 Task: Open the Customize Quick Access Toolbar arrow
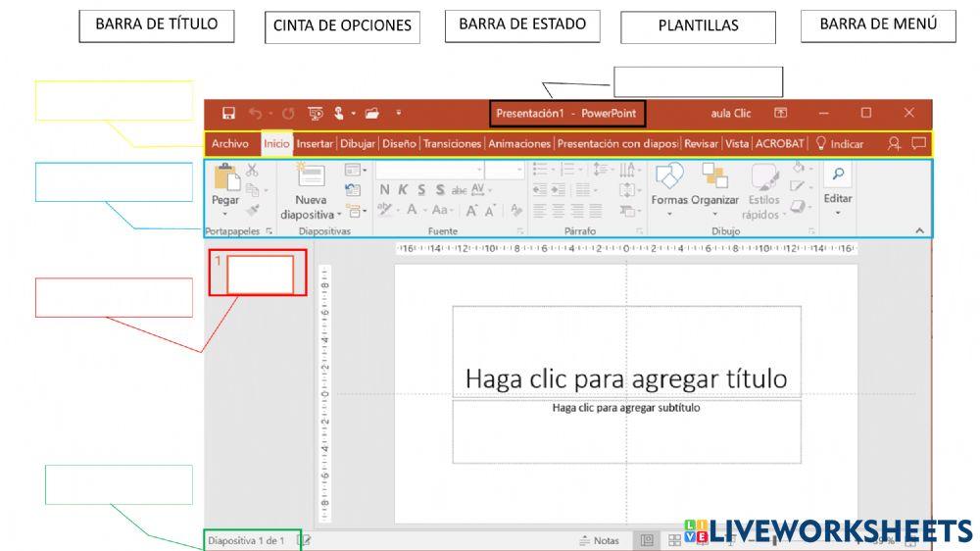point(399,113)
